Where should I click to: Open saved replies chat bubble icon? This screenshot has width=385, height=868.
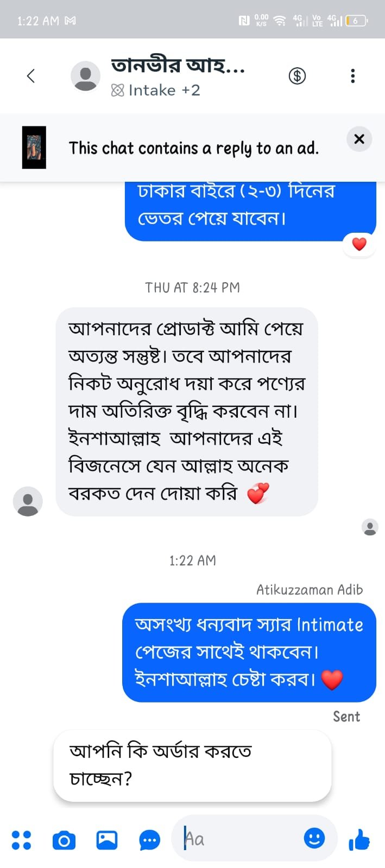pos(149,840)
